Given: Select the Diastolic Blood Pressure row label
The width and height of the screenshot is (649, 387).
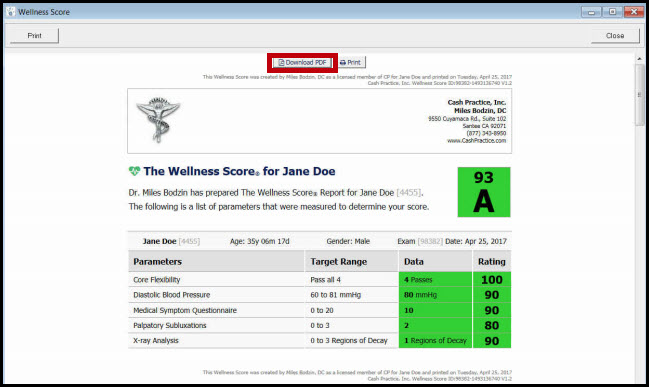Looking at the screenshot, I should point(171,295).
